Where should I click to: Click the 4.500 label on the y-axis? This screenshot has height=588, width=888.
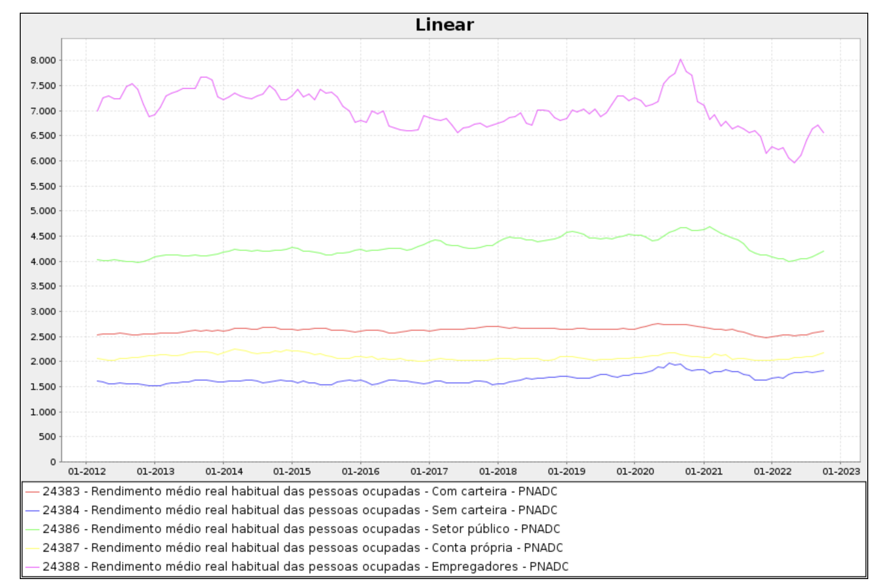43,236
